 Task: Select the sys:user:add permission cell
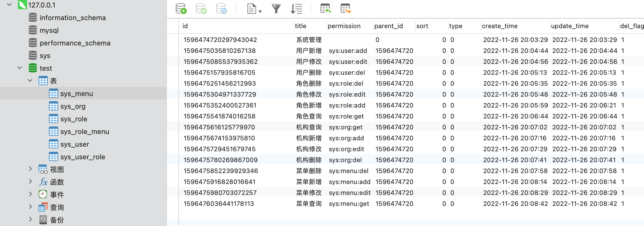(348, 51)
